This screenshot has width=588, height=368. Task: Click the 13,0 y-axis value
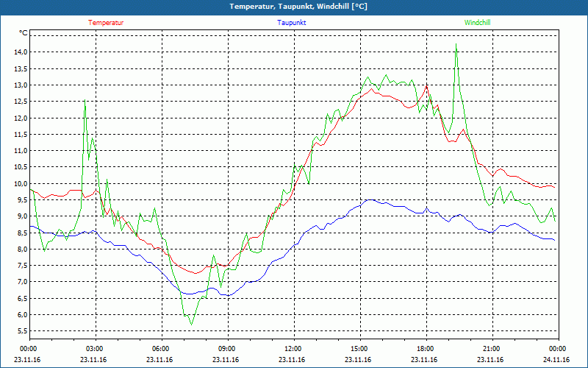click(x=21, y=85)
